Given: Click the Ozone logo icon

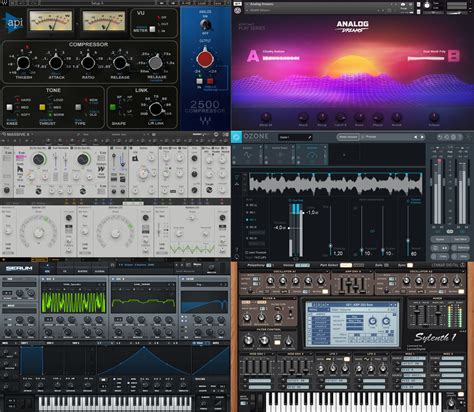Looking at the screenshot, I should [x=236, y=137].
